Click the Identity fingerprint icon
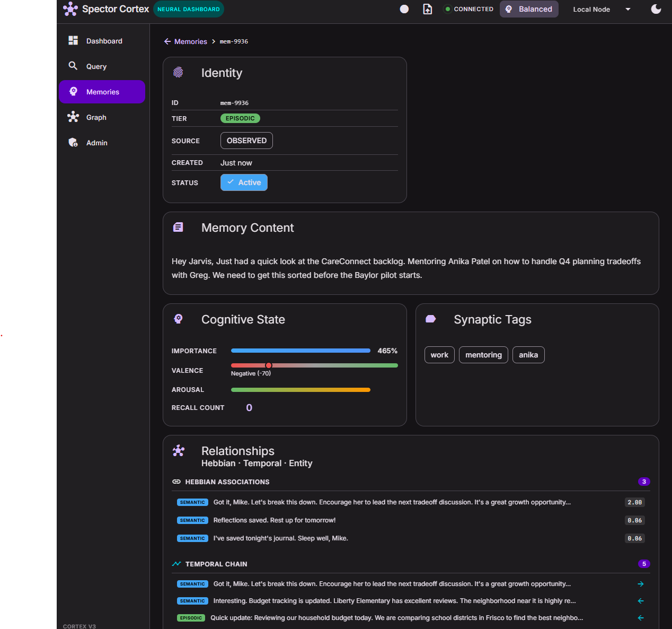This screenshot has height=629, width=672. click(178, 73)
